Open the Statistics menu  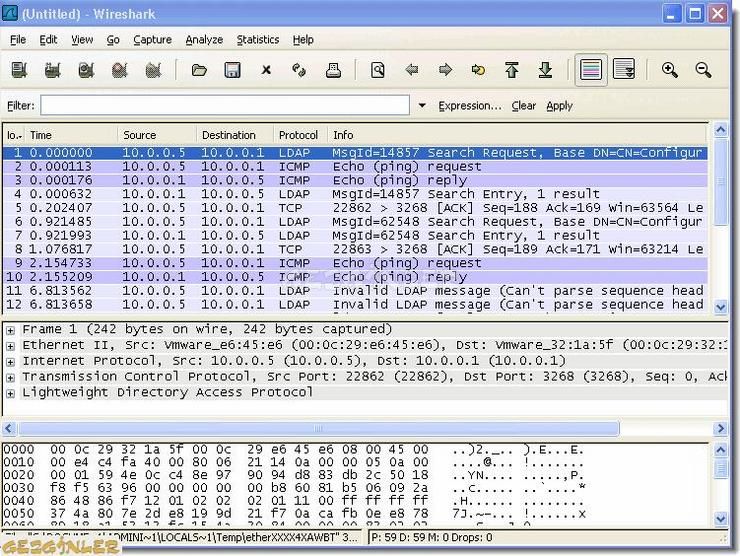coord(258,40)
